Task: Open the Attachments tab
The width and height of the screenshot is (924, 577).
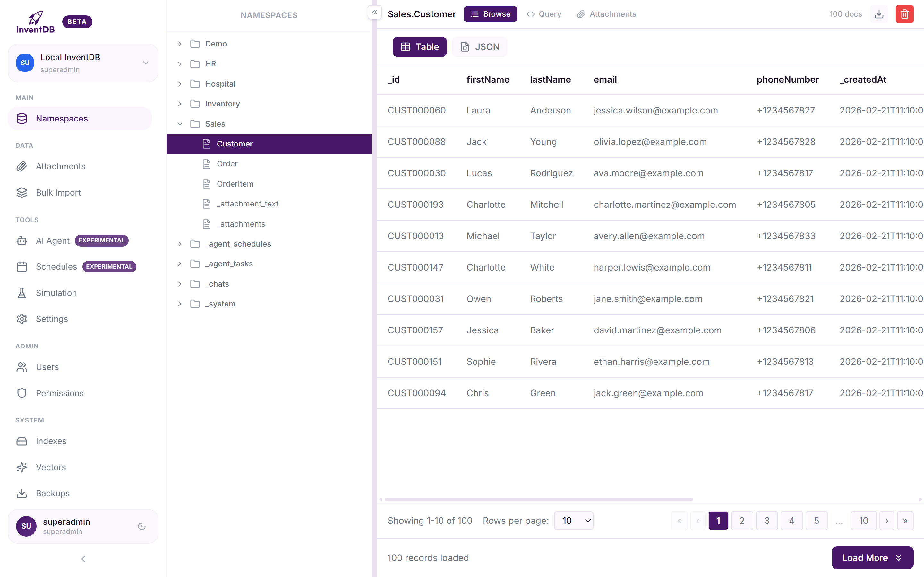Action: (607, 14)
